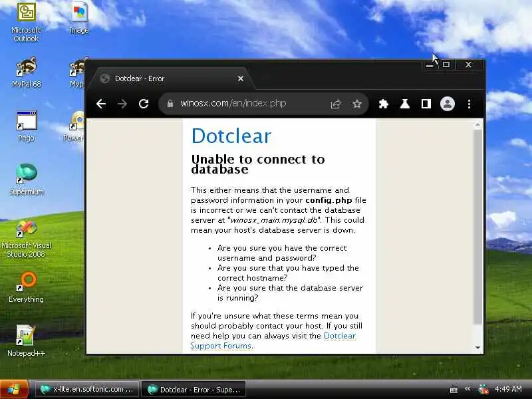Select Microsoft Outlook desktop icon

[x=26, y=23]
